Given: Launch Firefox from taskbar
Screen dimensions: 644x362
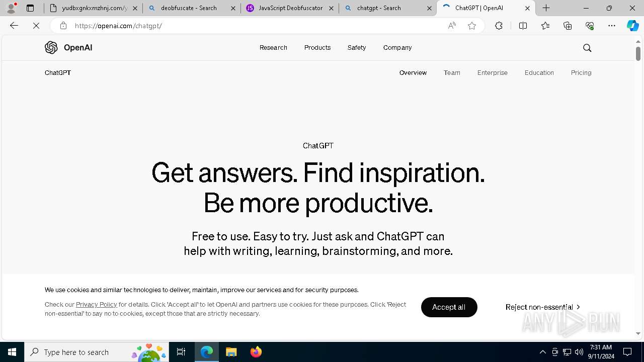Looking at the screenshot, I should click(x=256, y=352).
